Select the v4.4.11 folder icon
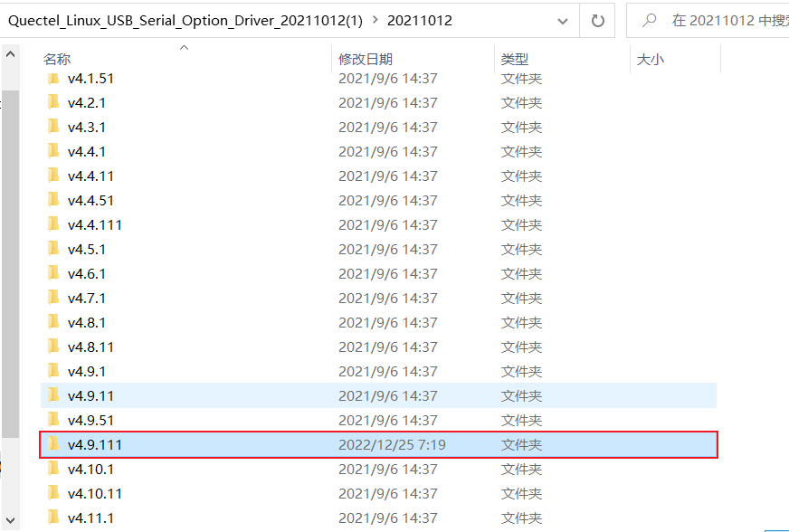Viewport: 789px width, 532px height. [x=53, y=176]
